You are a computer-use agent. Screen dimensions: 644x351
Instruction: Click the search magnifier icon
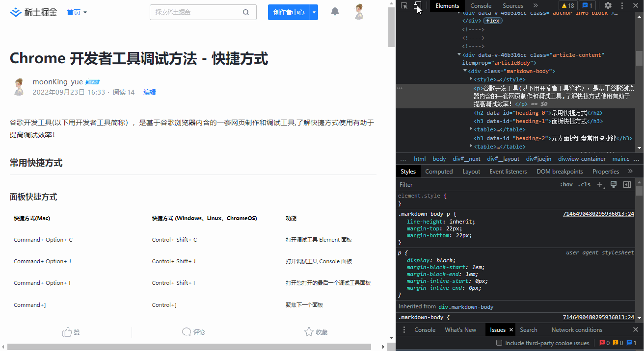(x=246, y=12)
